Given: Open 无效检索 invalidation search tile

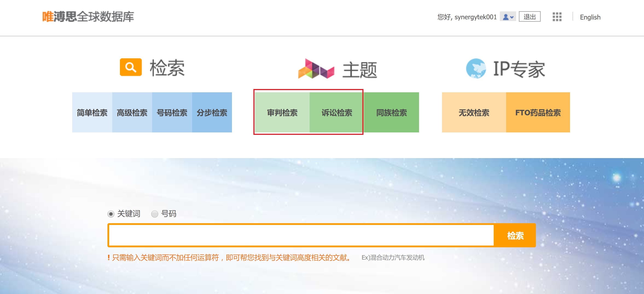Looking at the screenshot, I should [474, 112].
